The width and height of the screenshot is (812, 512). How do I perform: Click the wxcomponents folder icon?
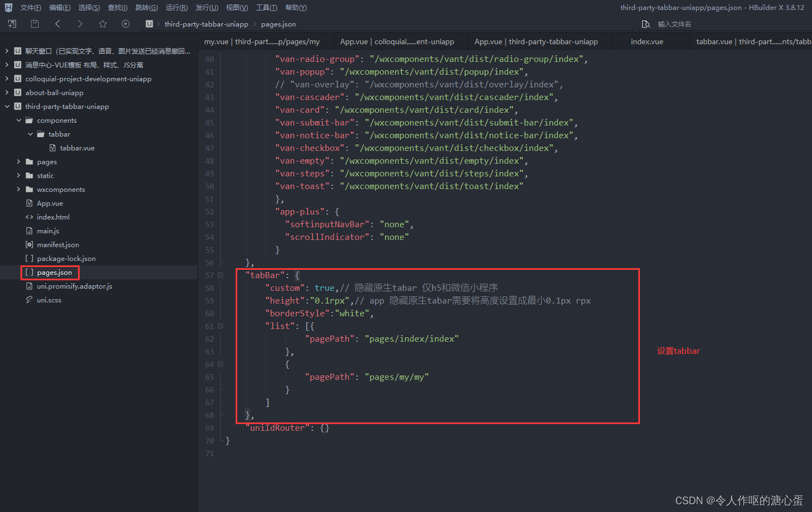click(x=29, y=189)
